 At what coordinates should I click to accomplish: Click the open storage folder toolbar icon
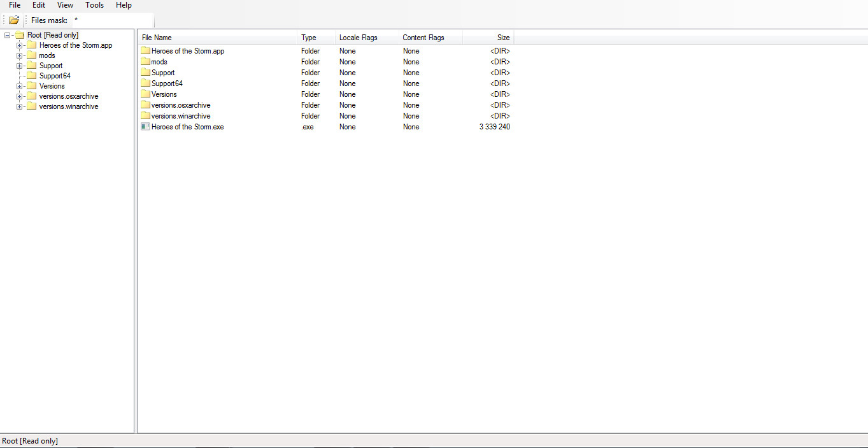point(14,20)
